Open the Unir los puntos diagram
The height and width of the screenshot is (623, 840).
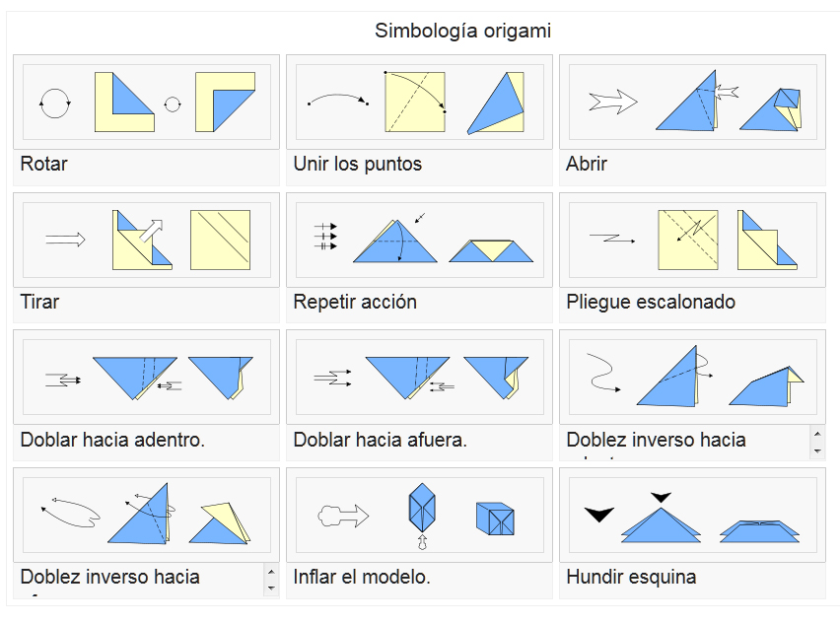point(419,102)
